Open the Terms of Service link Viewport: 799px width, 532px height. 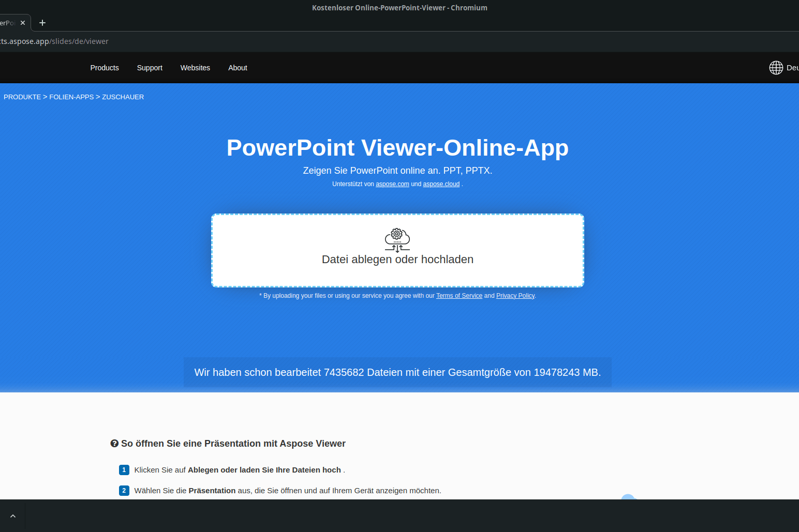click(459, 296)
